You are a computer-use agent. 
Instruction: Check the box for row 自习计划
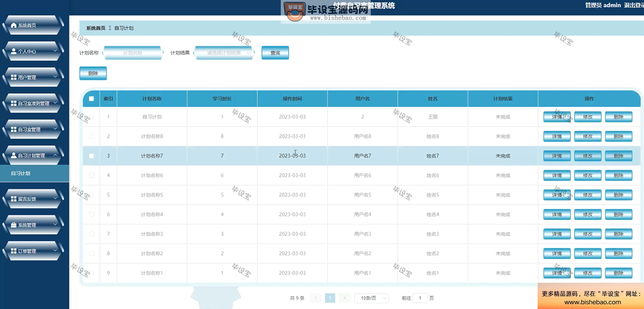(x=92, y=117)
